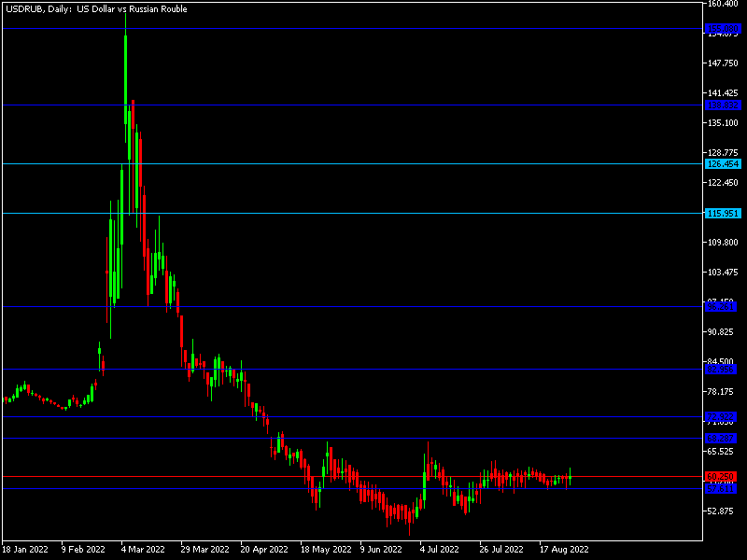Click the 160.400 price scale value

pos(723,4)
